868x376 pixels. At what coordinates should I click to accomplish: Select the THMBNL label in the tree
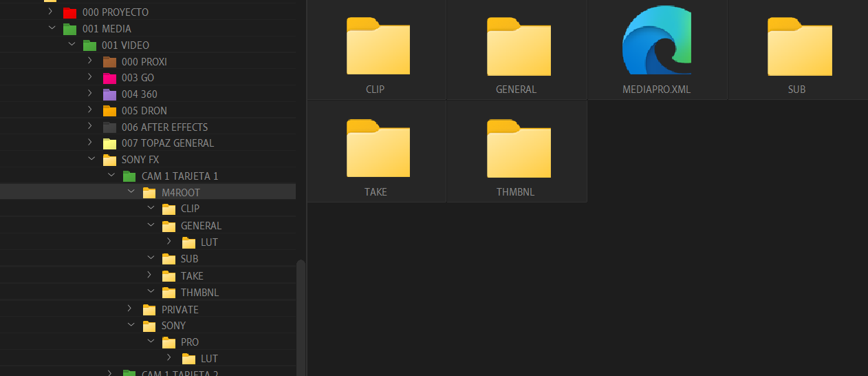199,293
